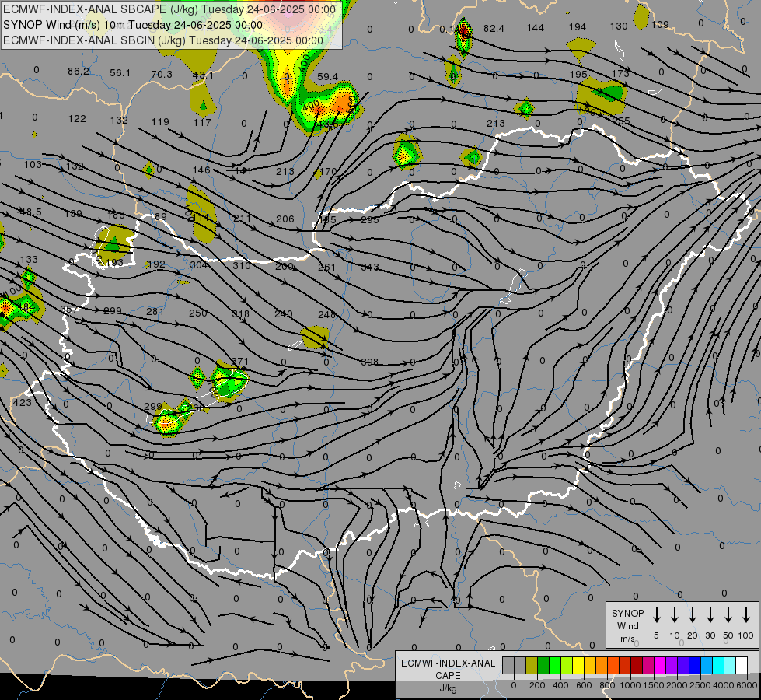Click the map value 295
The width and height of the screenshot is (761, 700).
point(369,219)
